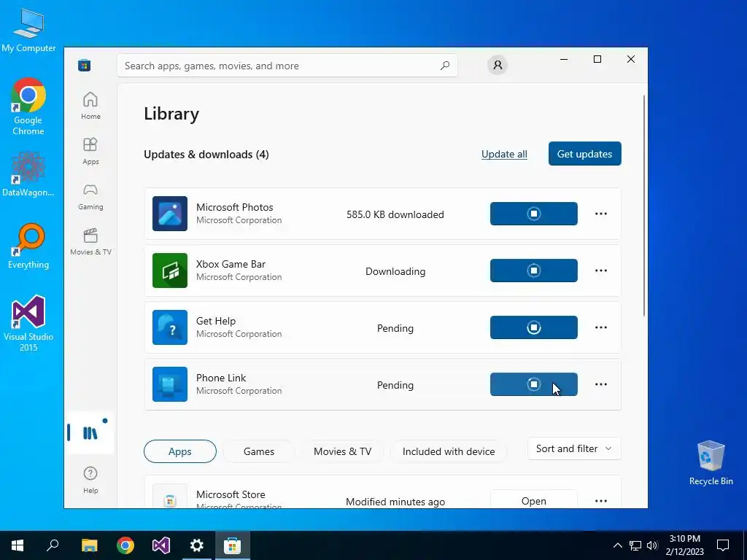Open Visual Studio from the taskbar
Viewport: 747px width, 560px height.
(161, 545)
